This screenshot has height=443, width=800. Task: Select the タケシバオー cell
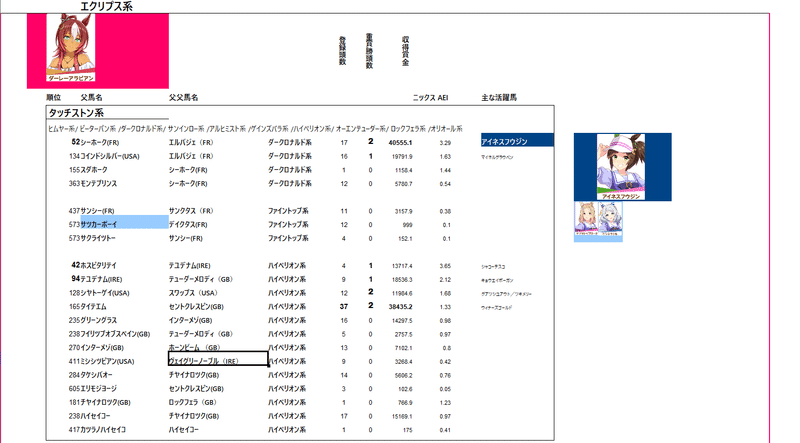point(96,375)
